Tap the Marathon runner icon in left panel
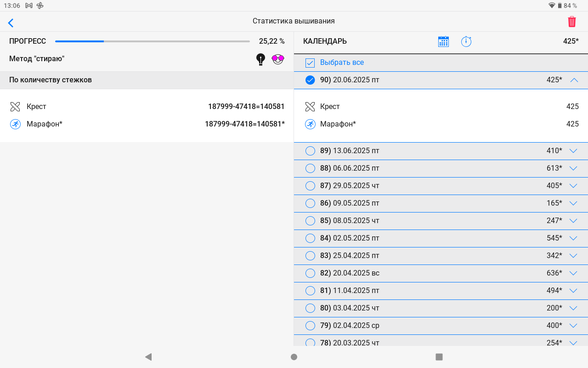This screenshot has height=368, width=588. [x=15, y=124]
